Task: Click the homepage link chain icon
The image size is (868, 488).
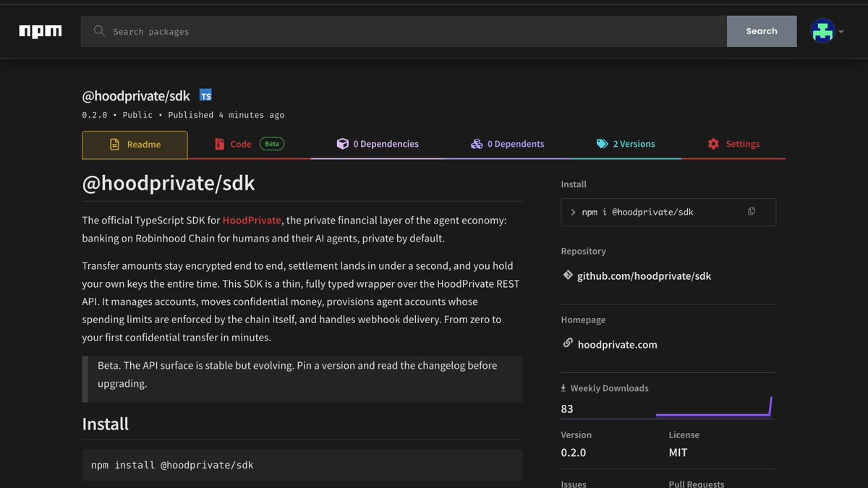Action: [568, 343]
